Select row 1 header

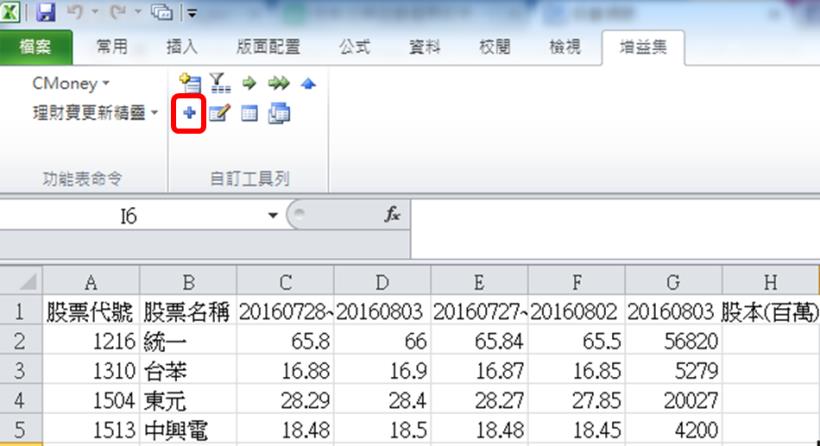21,312
